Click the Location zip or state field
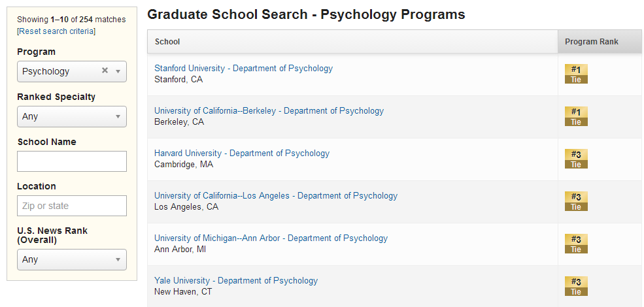 [x=72, y=206]
